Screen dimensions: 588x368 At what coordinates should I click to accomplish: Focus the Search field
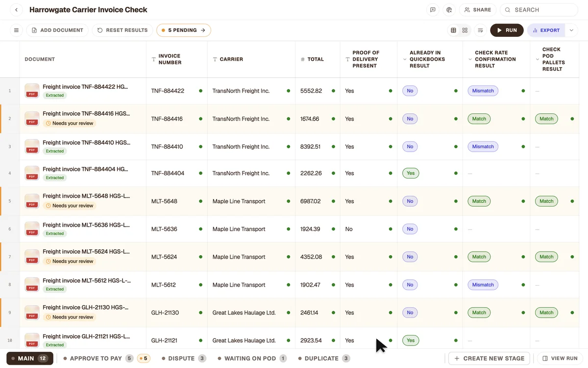[539, 10]
